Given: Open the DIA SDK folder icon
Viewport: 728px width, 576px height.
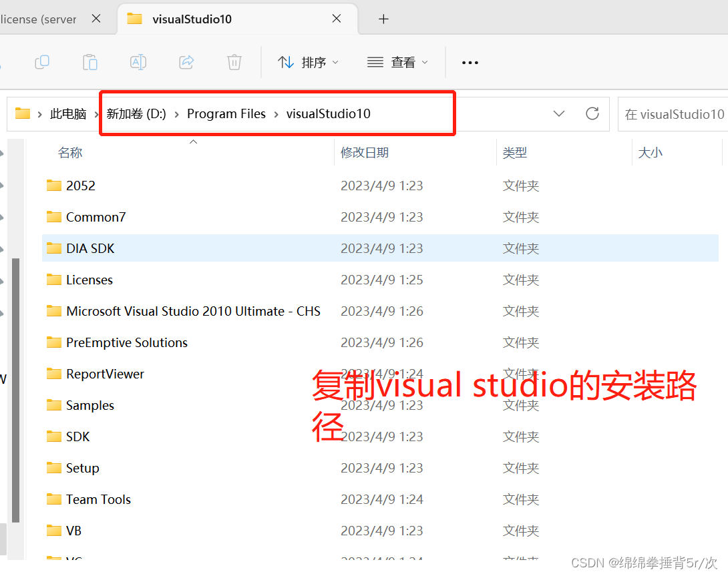Looking at the screenshot, I should [53, 248].
